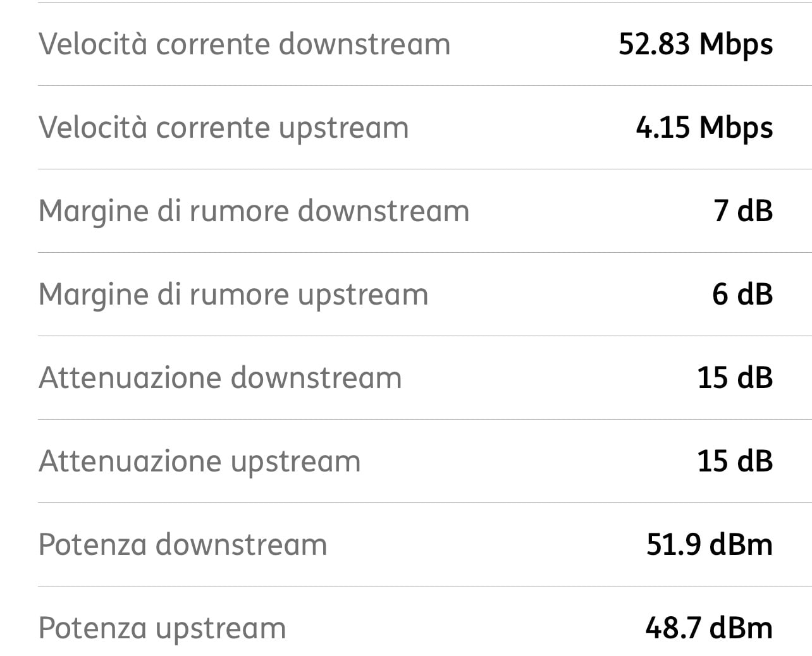Viewport: 812px width, 656px height.
Task: Select the 4.15 Mbps upstream speed value
Action: point(704,128)
